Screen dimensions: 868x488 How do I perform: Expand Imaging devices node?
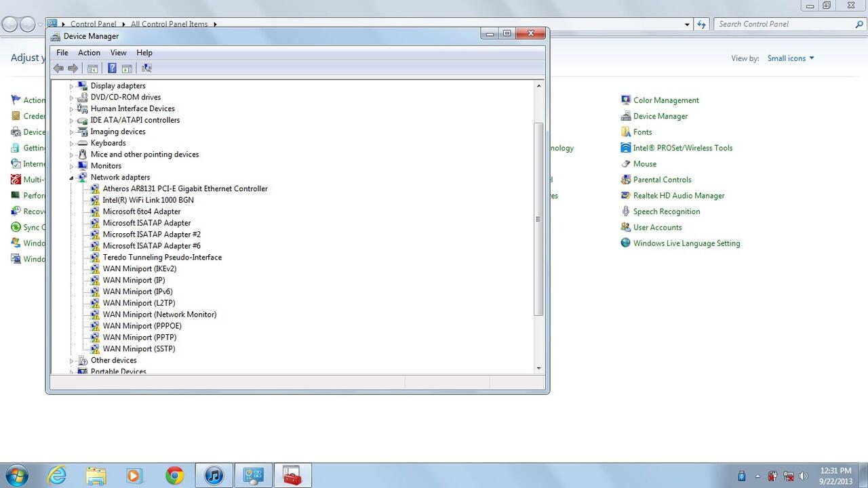(71, 132)
